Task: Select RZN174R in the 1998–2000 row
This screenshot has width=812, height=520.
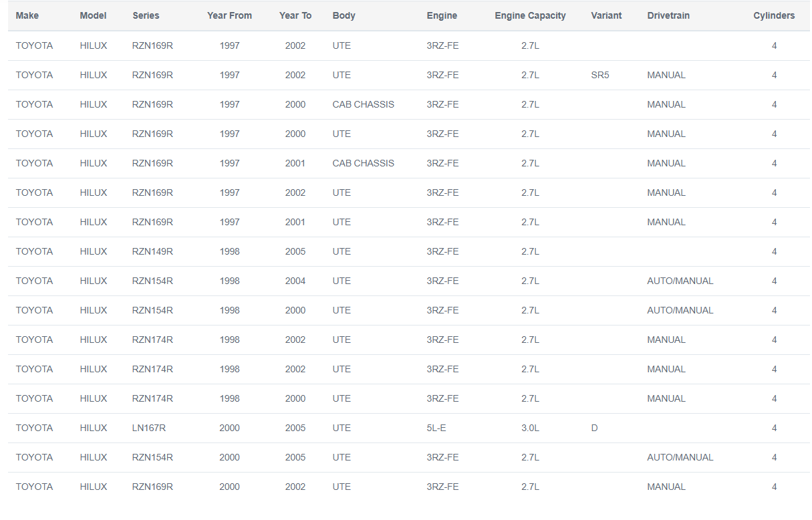Action: [152, 398]
